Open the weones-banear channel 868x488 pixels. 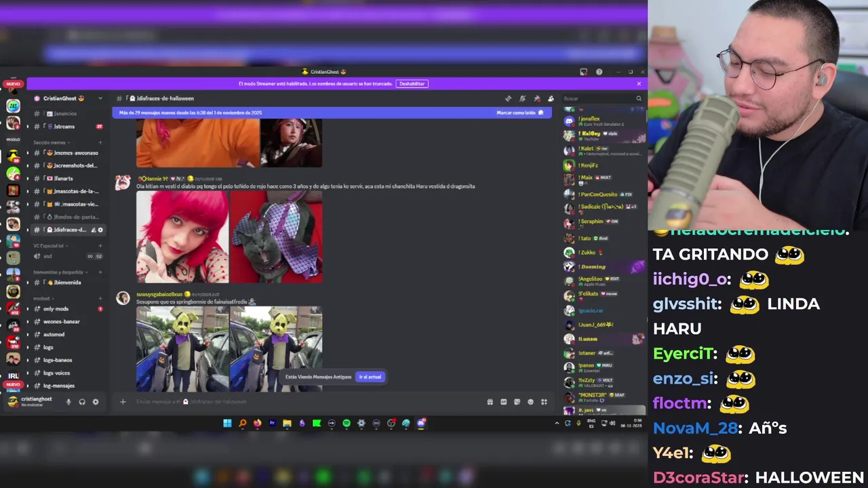pyautogui.click(x=68, y=322)
